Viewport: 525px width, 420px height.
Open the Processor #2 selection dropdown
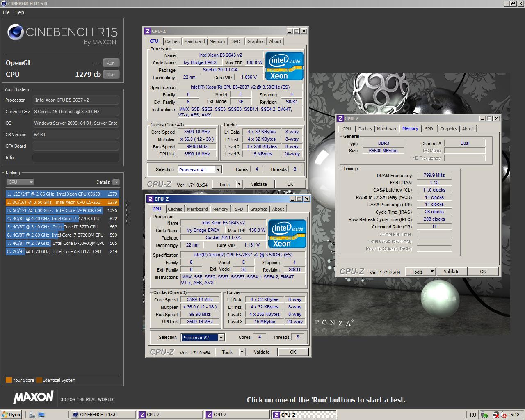point(221,338)
